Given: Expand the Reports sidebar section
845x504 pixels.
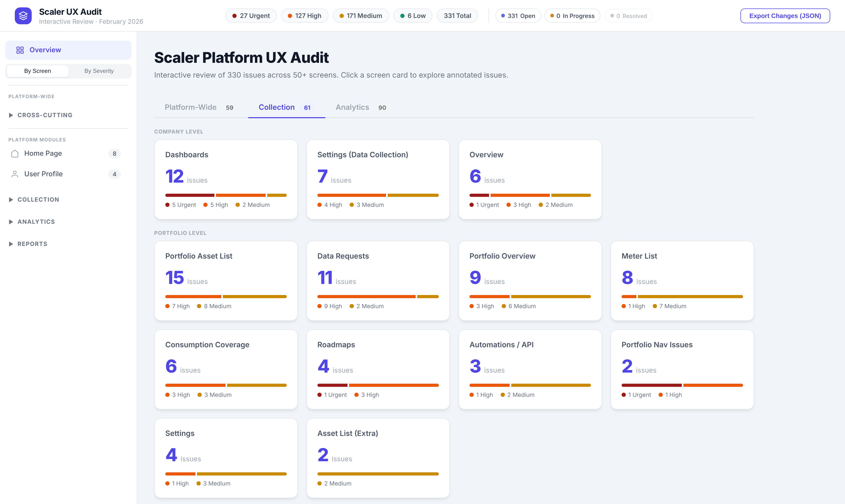Looking at the screenshot, I should (28, 244).
